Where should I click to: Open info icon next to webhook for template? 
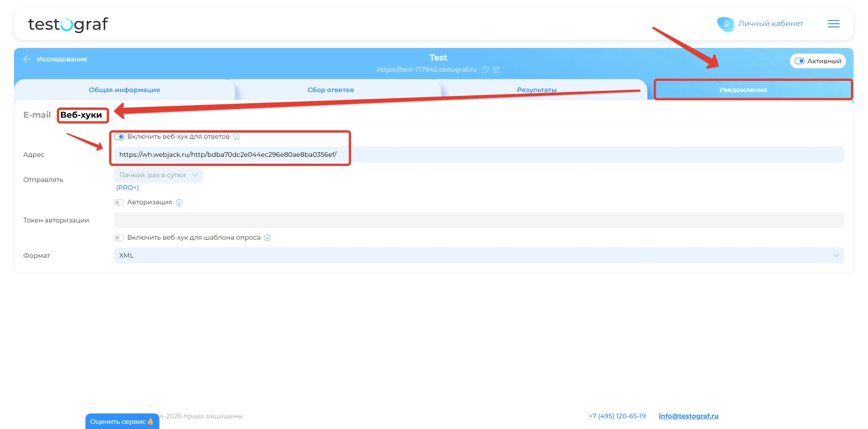[267, 238]
